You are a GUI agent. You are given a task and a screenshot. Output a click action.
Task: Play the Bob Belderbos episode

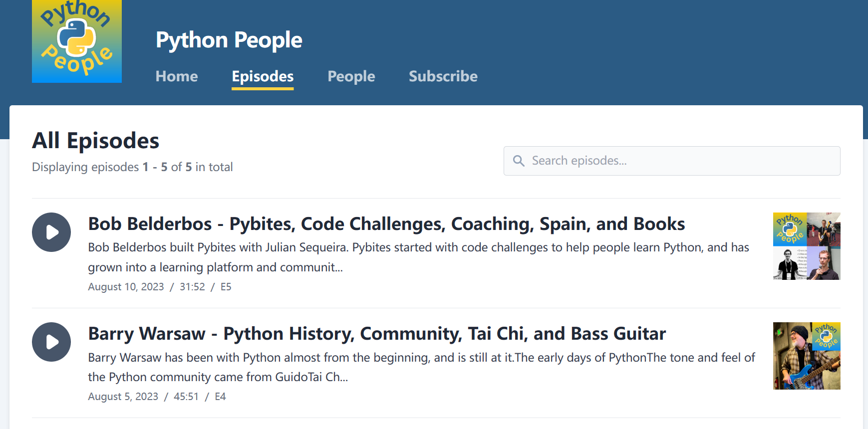51,232
